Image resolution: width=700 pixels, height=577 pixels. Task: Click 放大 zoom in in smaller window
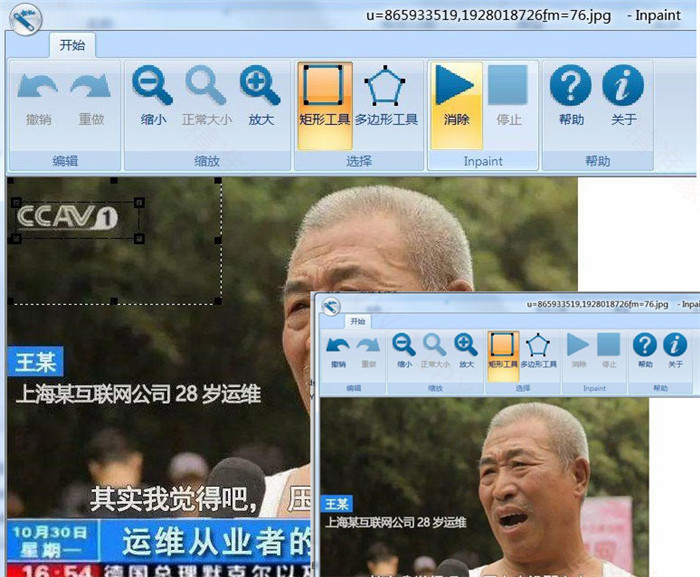click(x=466, y=351)
